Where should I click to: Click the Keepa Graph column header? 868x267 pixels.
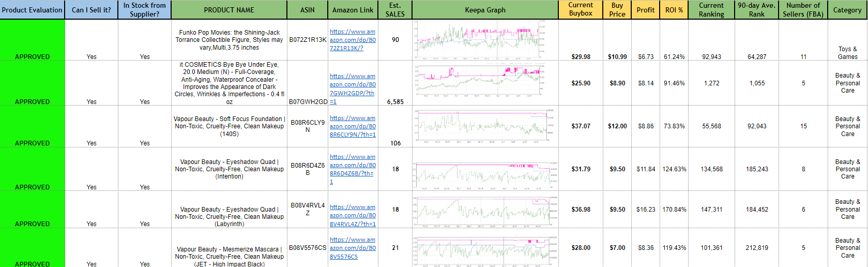pyautogui.click(x=485, y=10)
